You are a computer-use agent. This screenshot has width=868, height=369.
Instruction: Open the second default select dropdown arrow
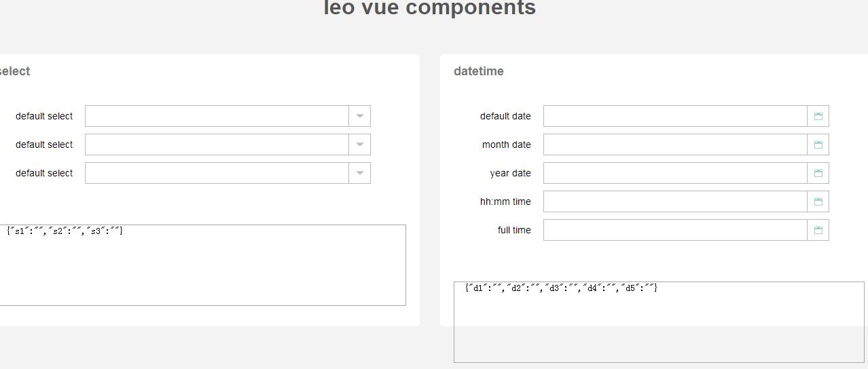point(359,144)
